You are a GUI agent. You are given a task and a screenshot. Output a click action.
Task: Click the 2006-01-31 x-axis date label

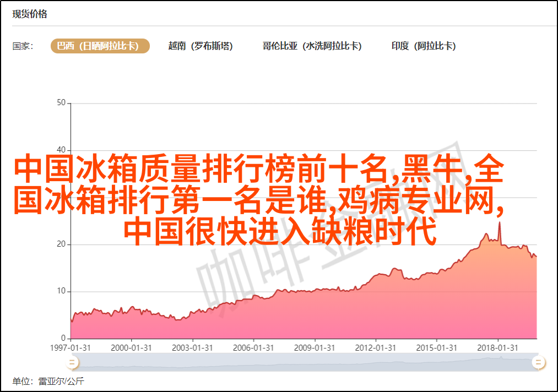253,347
